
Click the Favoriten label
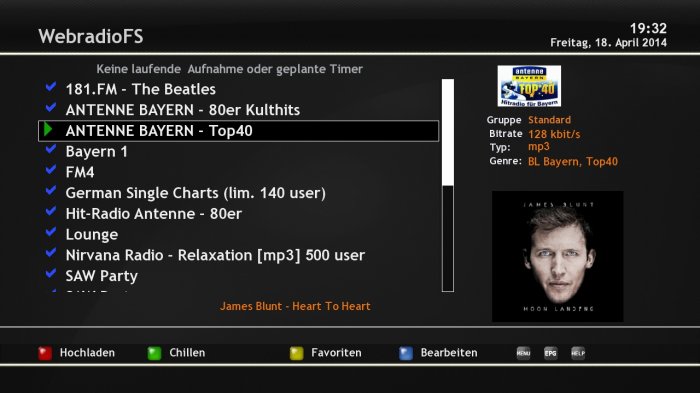coord(336,353)
